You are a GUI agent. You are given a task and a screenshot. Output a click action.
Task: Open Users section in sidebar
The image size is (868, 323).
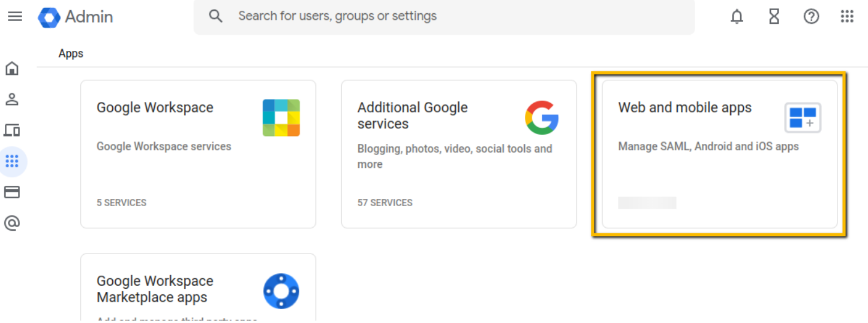coord(12,99)
